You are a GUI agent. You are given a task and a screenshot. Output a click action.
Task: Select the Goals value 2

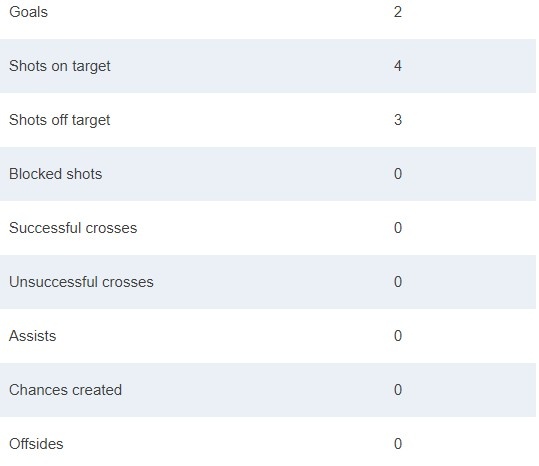398,12
